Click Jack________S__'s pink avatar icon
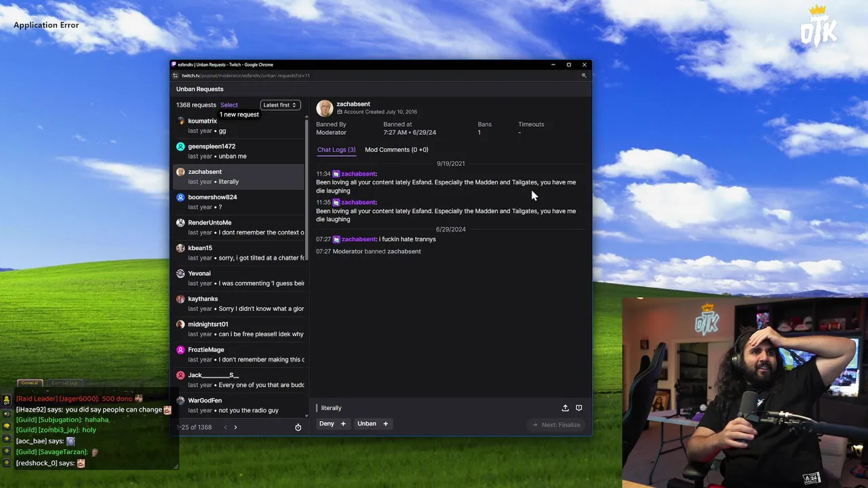Viewport: 868px width, 488px height. [180, 375]
